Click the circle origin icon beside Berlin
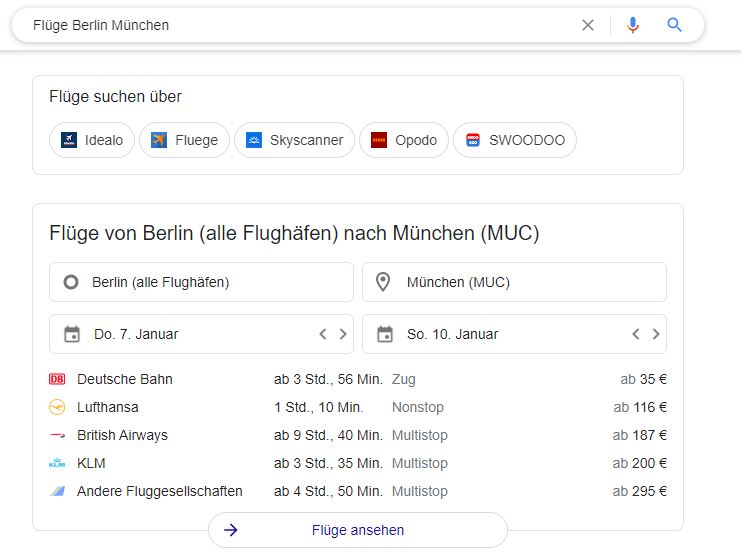Screen dimensions: 741x549 (71, 282)
